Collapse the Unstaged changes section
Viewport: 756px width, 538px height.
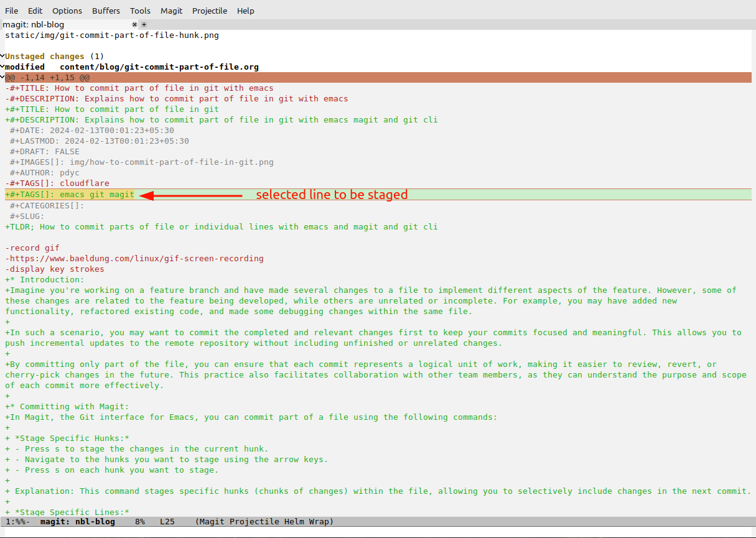[2, 57]
